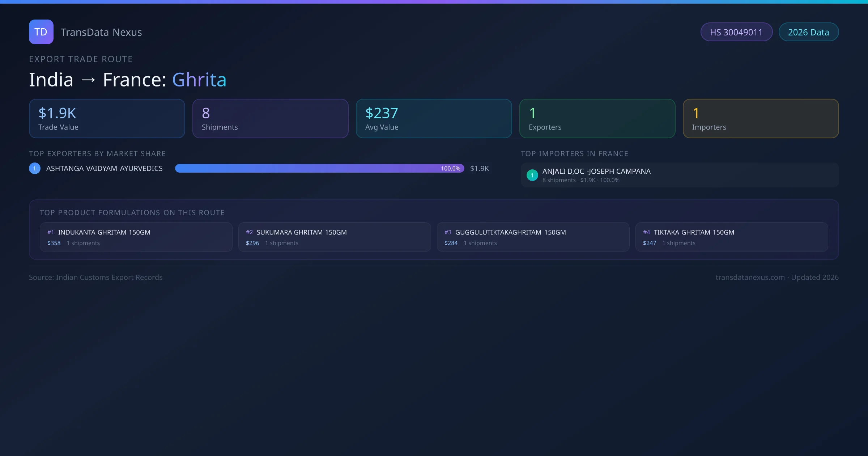868x456 pixels.
Task: Click the 100.0% market share bar
Action: [319, 168]
